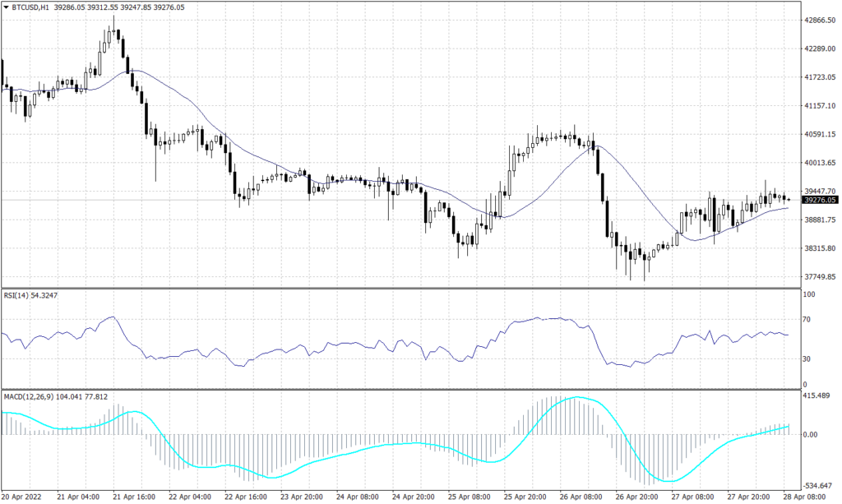Click the 20 Apr 2022 date label
Image resolution: width=842 pixels, height=504 pixels.
pyautogui.click(x=21, y=497)
